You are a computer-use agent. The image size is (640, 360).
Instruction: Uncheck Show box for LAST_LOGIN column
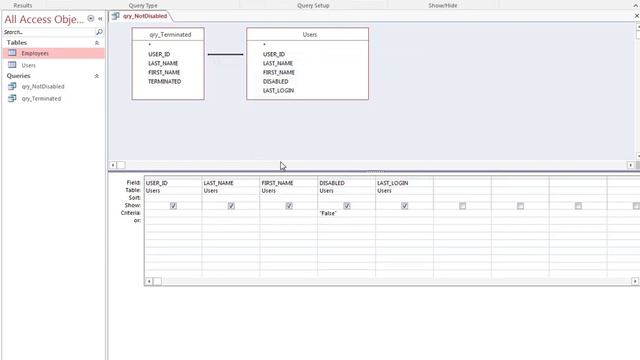click(404, 206)
